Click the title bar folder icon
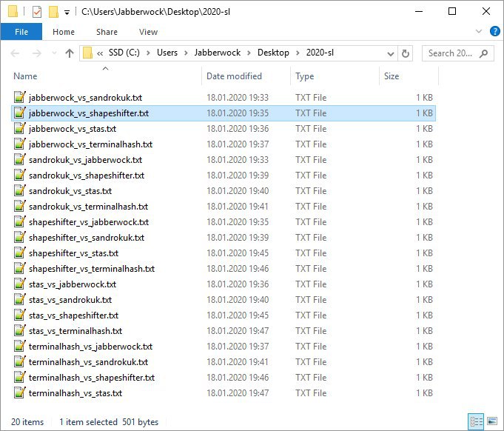This screenshot has height=431, width=504. pyautogui.click(x=13, y=12)
